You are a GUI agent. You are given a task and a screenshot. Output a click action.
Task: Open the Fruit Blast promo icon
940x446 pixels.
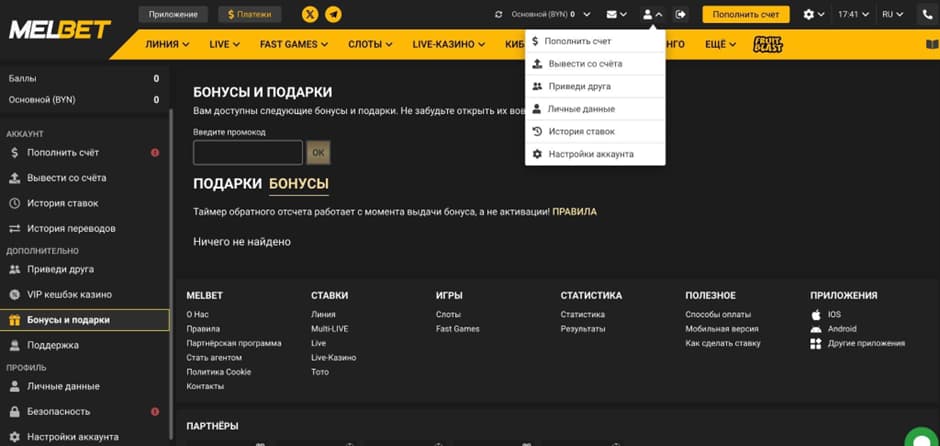(767, 44)
